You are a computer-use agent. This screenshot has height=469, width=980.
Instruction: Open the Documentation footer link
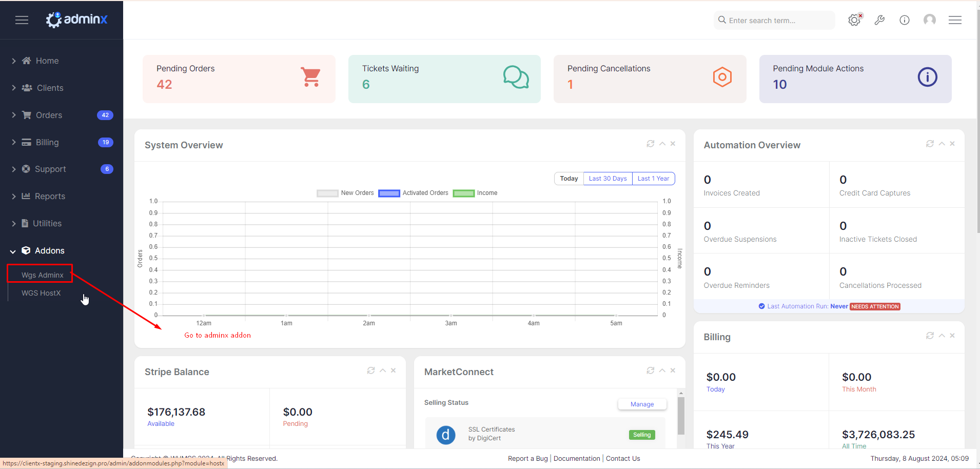click(x=577, y=458)
